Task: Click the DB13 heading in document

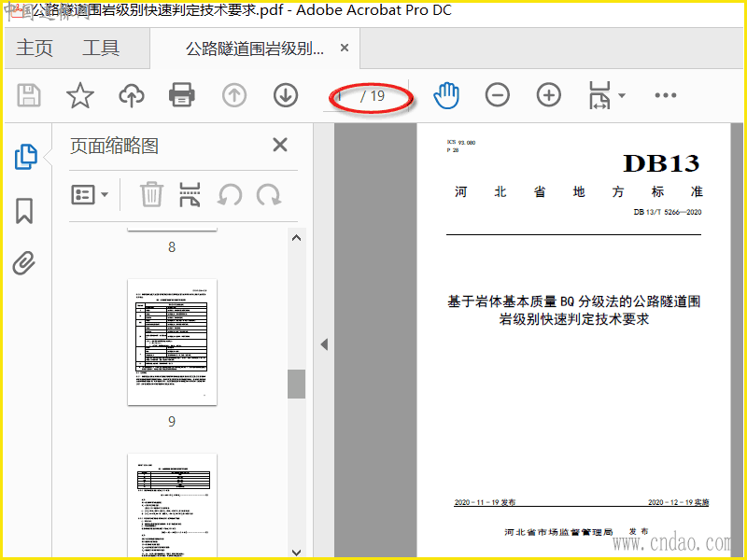Action: [x=661, y=164]
